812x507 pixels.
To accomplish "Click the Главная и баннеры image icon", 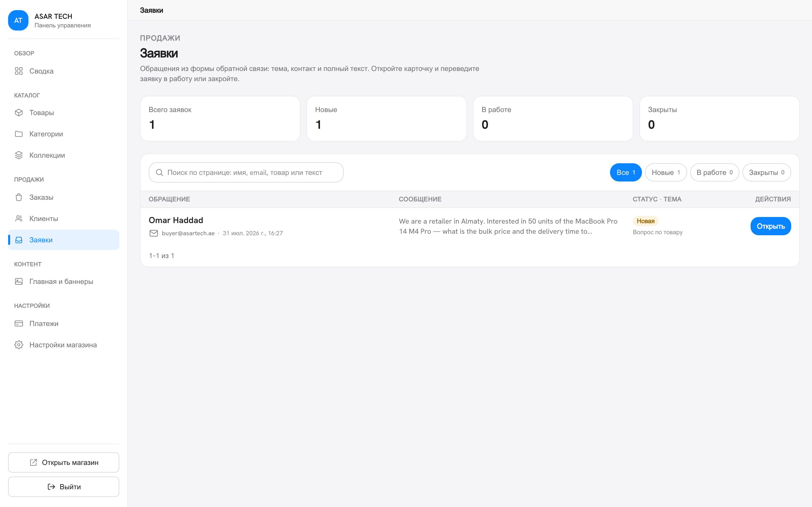I will (x=19, y=281).
